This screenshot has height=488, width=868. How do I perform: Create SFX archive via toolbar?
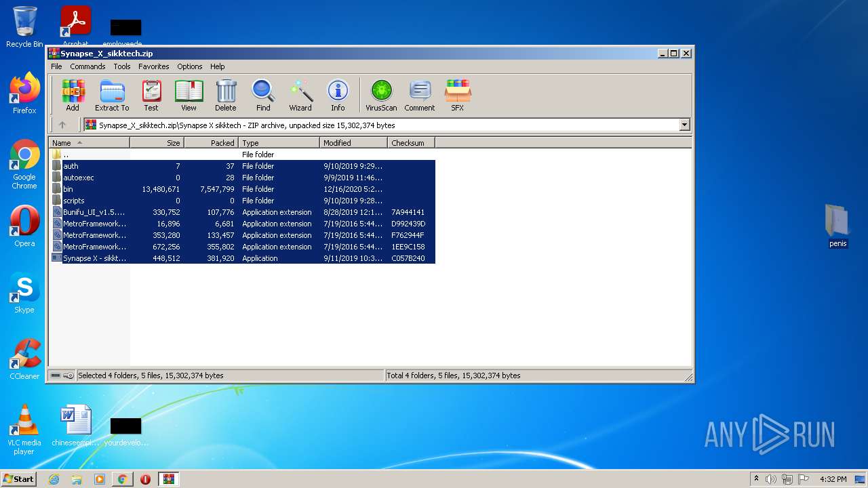[x=458, y=96]
